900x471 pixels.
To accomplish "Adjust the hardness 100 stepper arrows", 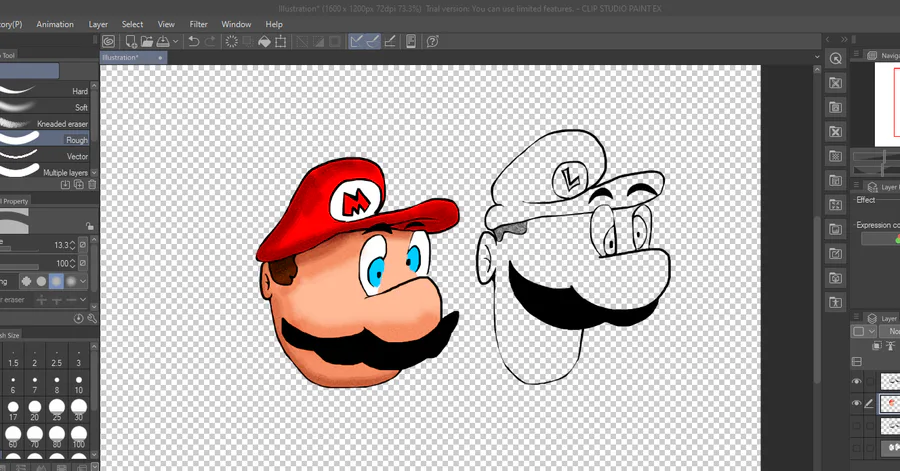I will click(x=72, y=263).
